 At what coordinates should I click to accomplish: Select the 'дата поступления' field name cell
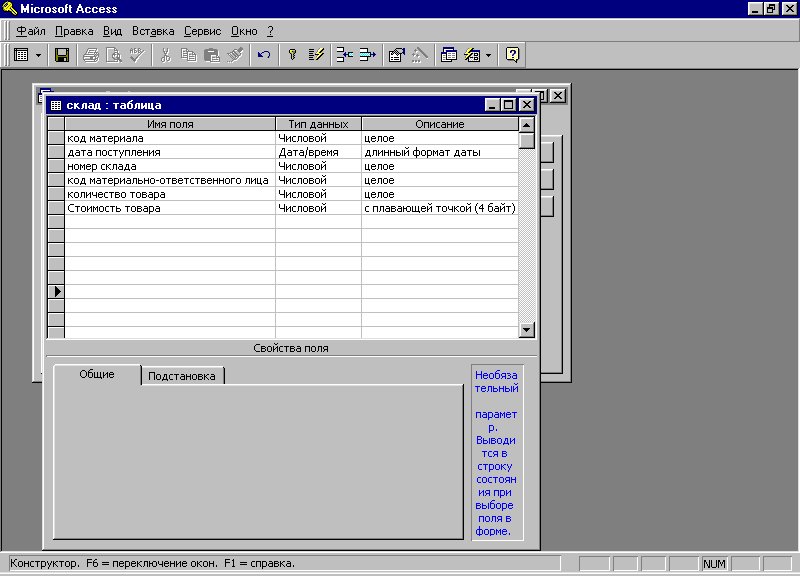pos(170,152)
